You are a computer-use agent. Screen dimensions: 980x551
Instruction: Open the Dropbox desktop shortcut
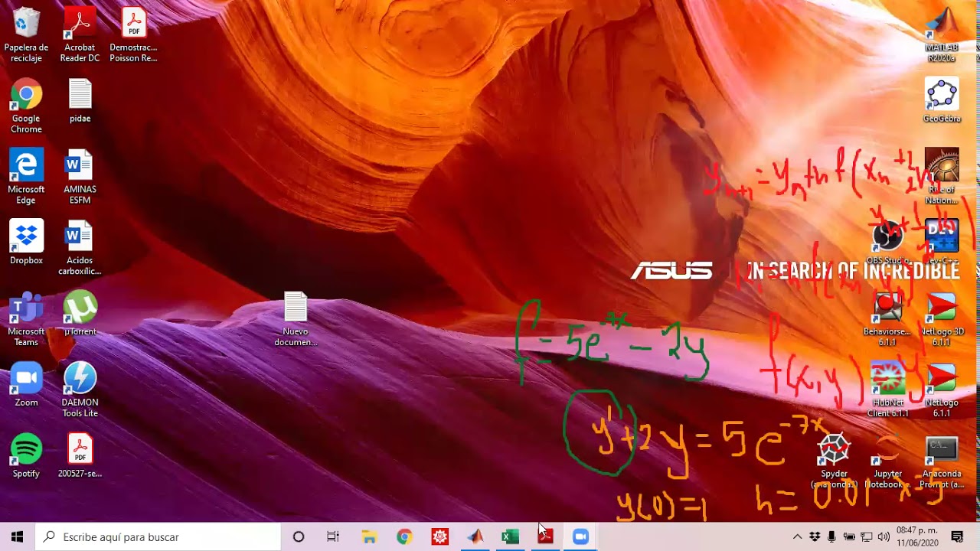coord(26,243)
